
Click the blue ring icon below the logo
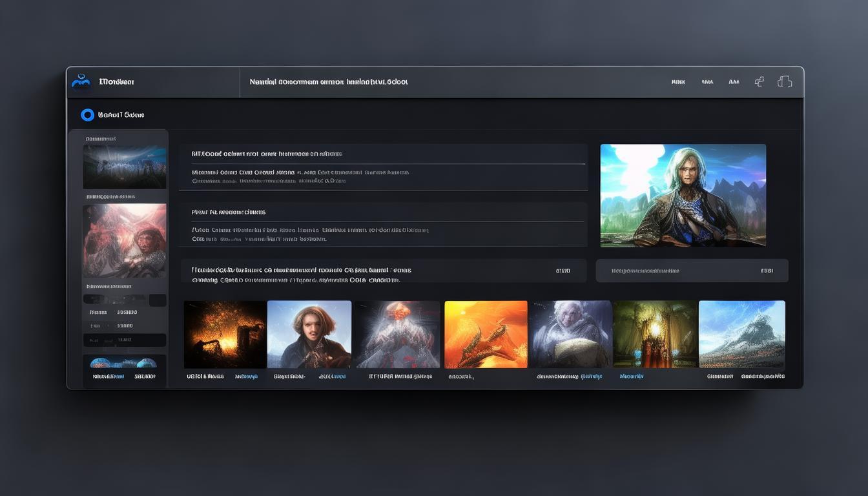pos(87,115)
